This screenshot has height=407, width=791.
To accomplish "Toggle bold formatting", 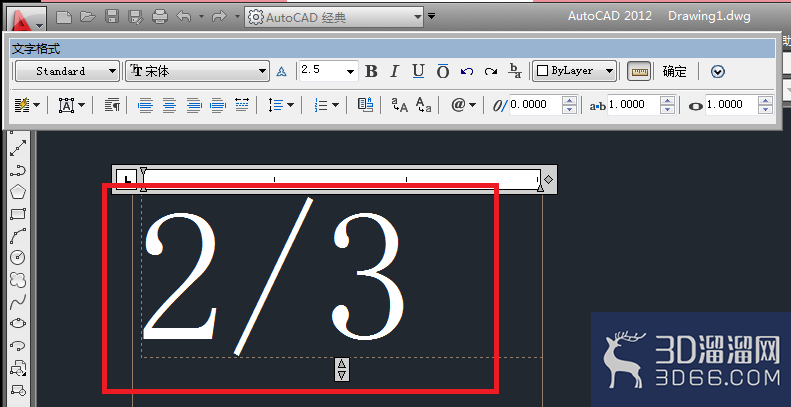I will click(x=371, y=71).
